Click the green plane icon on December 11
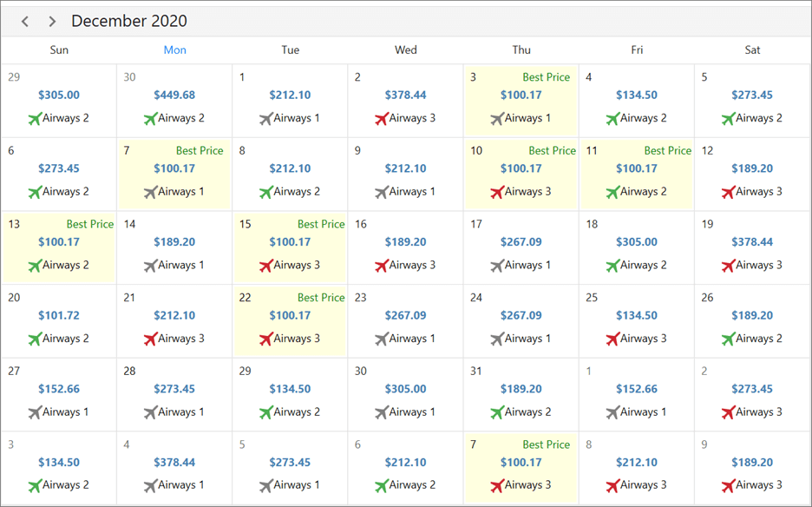Screen dimensions: 812x507 612,192
